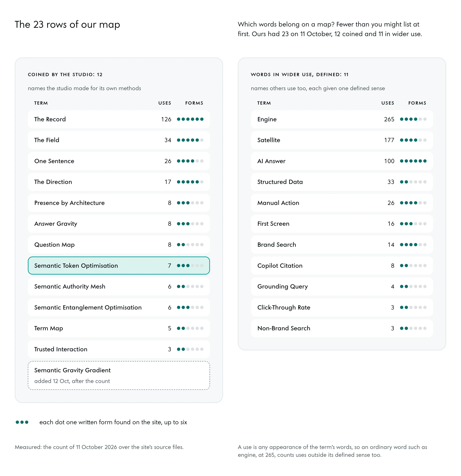This screenshot has height=476, width=461.
Task: Click the dot indicator for Engine
Action: 413,119
